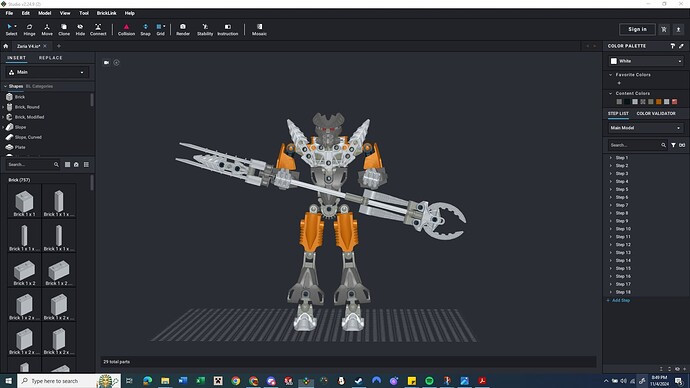Hide selected parts with Hide tool
The width and height of the screenshot is (690, 388).
(80, 29)
